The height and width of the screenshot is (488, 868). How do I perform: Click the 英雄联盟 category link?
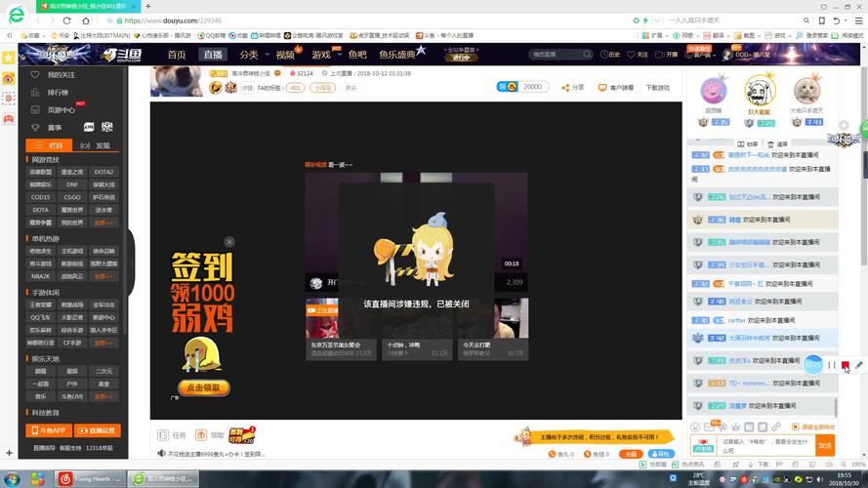pyautogui.click(x=42, y=172)
